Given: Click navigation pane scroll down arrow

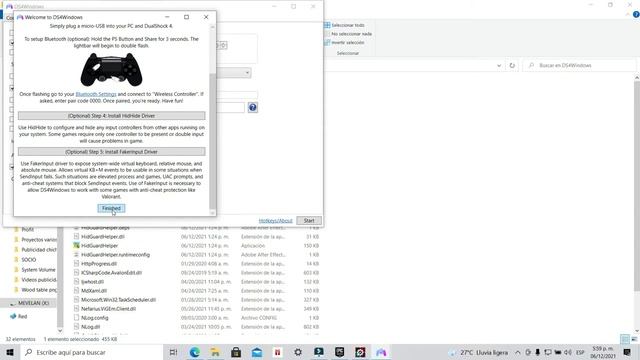Looking at the screenshot, I should click(60, 331).
